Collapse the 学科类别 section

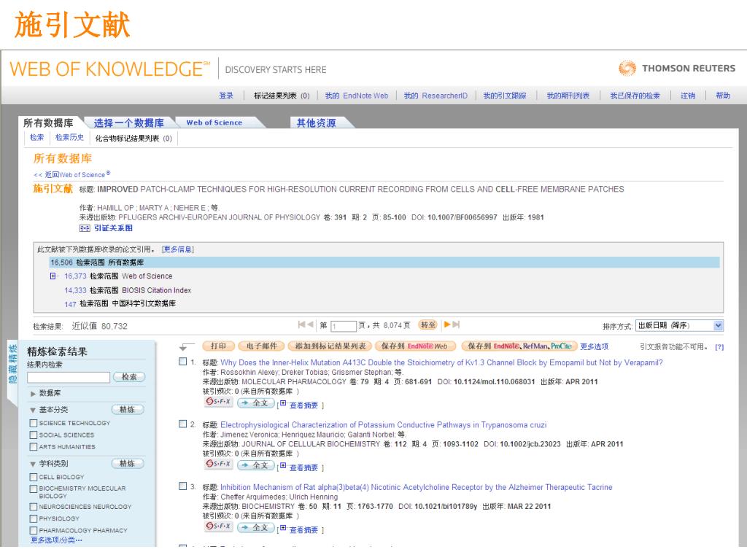[33, 464]
